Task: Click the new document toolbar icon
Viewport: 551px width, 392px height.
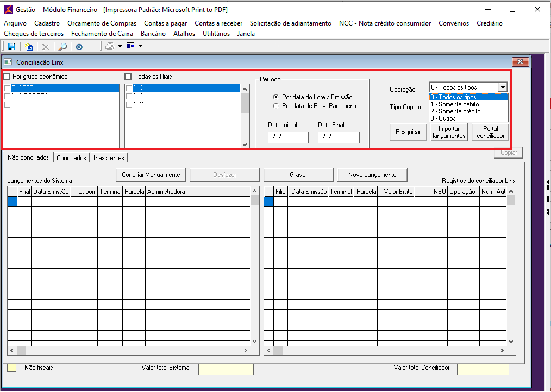Action: coord(29,47)
